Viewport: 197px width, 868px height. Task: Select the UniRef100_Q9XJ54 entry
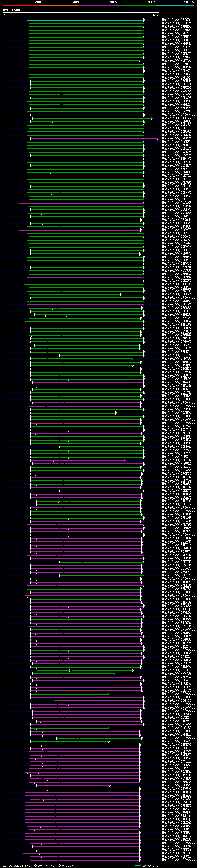pos(177,91)
